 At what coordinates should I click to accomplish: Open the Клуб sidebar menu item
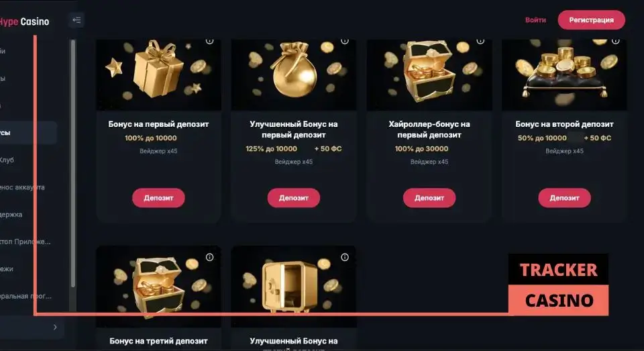coord(7,160)
